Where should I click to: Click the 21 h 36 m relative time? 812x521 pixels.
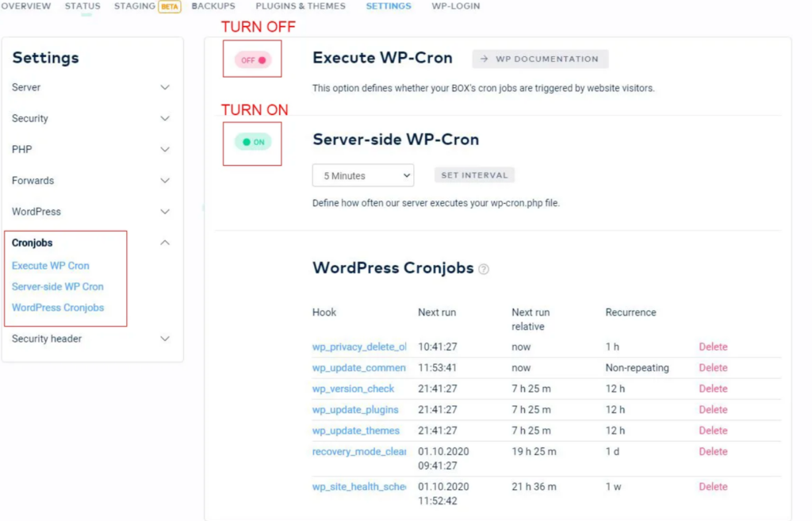(534, 487)
